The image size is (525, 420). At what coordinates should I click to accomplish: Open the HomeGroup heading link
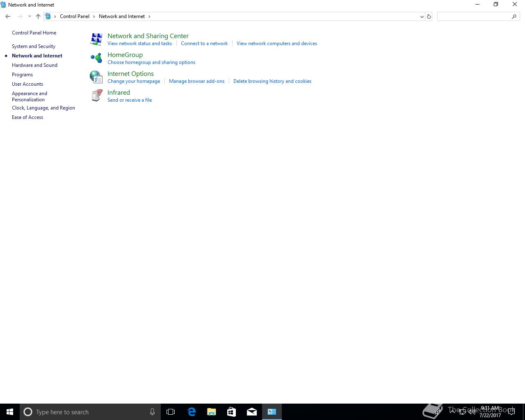click(125, 55)
